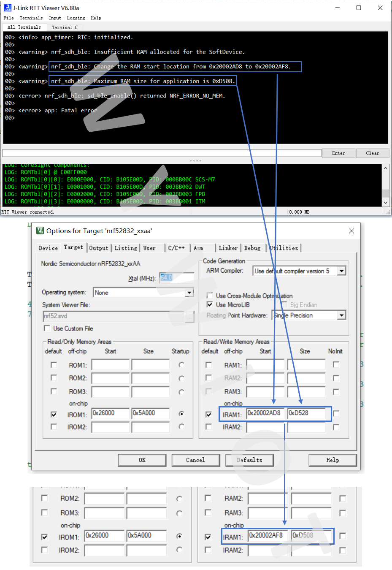The image size is (392, 570).
Task: Expand the ARM Compiler version dropdown
Action: [342, 271]
